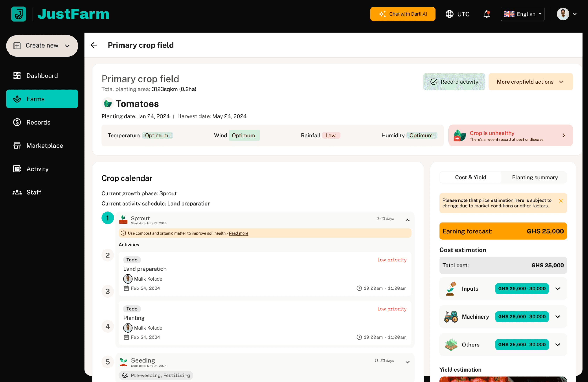Open the notifications bell
Viewport: 588px width, 382px height.
486,14
